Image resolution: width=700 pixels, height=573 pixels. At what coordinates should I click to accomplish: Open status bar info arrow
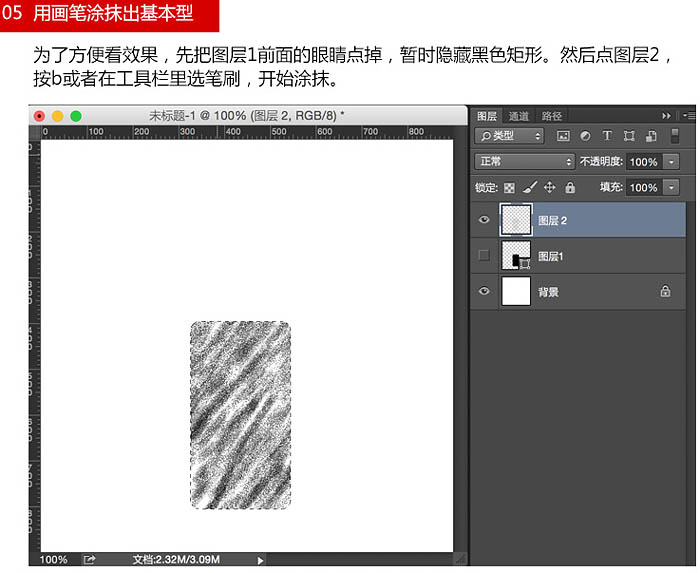pos(260,561)
